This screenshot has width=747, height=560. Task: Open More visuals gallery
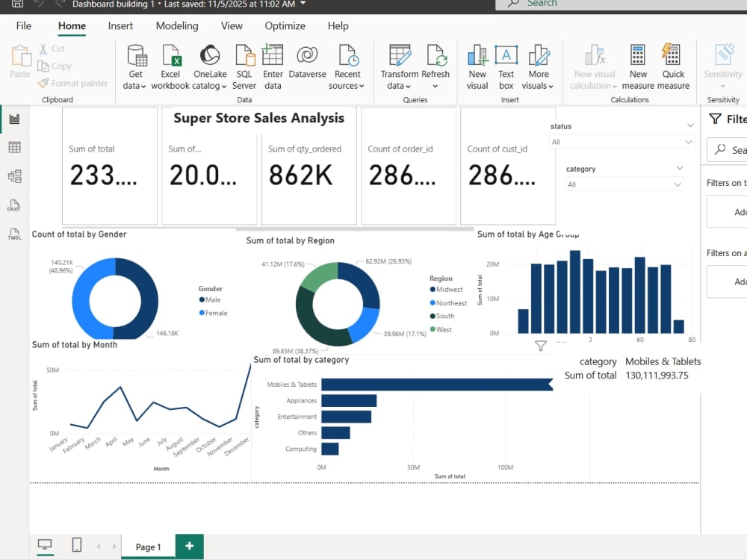(539, 66)
